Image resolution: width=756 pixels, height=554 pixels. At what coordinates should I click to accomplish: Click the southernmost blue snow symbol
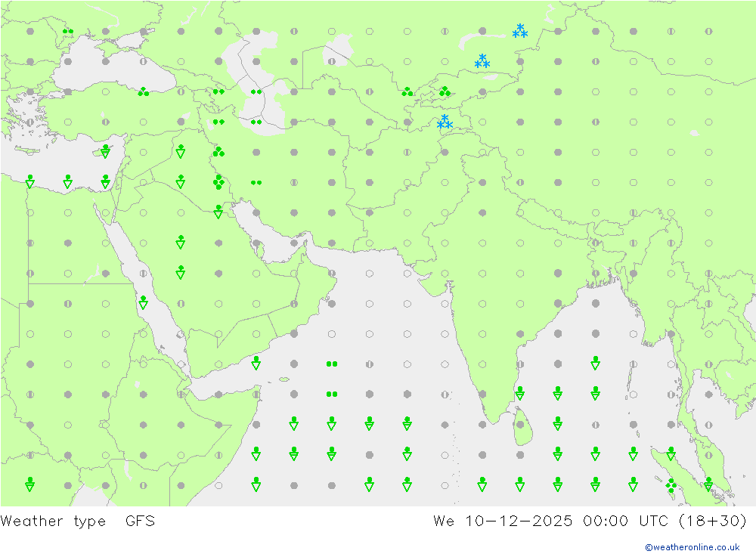(445, 122)
